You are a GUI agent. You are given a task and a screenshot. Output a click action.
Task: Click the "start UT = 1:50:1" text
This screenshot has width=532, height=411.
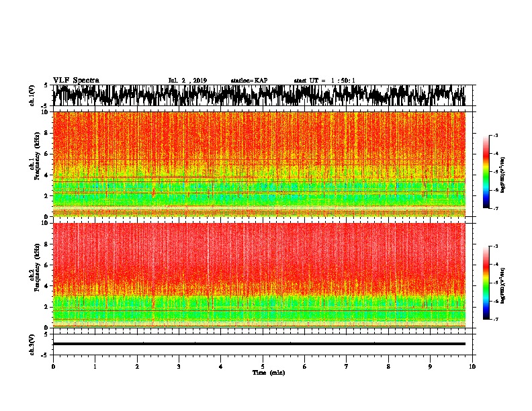324,81
